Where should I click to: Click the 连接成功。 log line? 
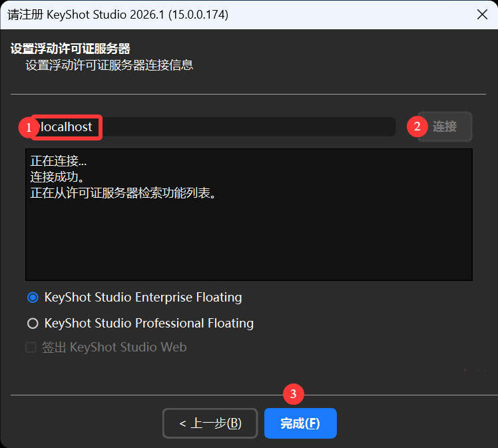(x=57, y=177)
